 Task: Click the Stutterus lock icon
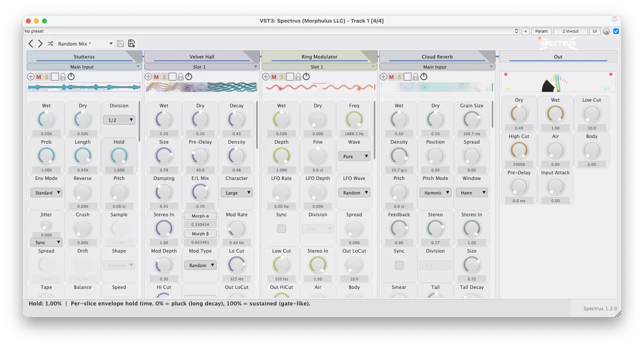[63, 77]
